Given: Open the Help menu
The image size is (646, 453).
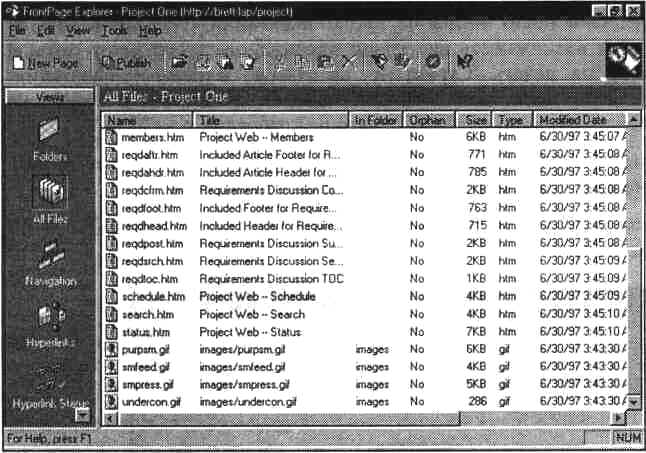Looking at the screenshot, I should click(x=150, y=30).
